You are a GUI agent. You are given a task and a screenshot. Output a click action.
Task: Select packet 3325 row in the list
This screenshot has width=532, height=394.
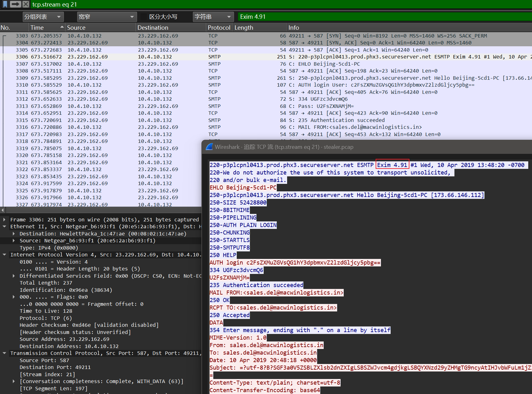(x=101, y=190)
